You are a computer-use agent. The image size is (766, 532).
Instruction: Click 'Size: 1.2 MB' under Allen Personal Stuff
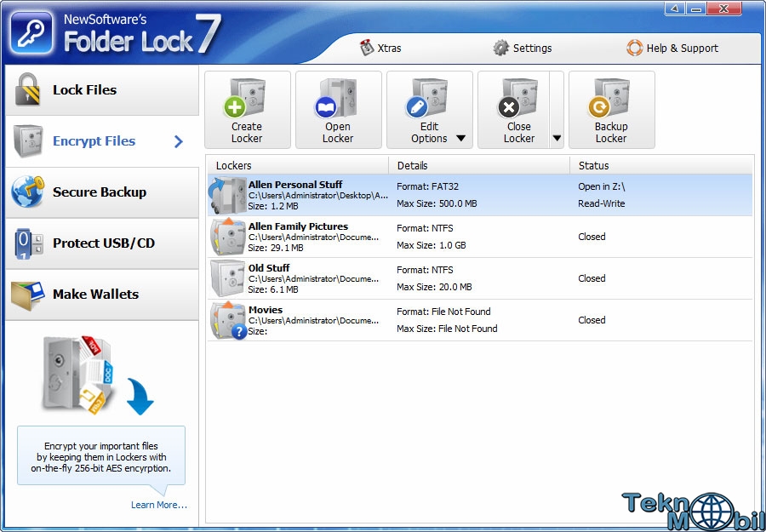(x=272, y=206)
